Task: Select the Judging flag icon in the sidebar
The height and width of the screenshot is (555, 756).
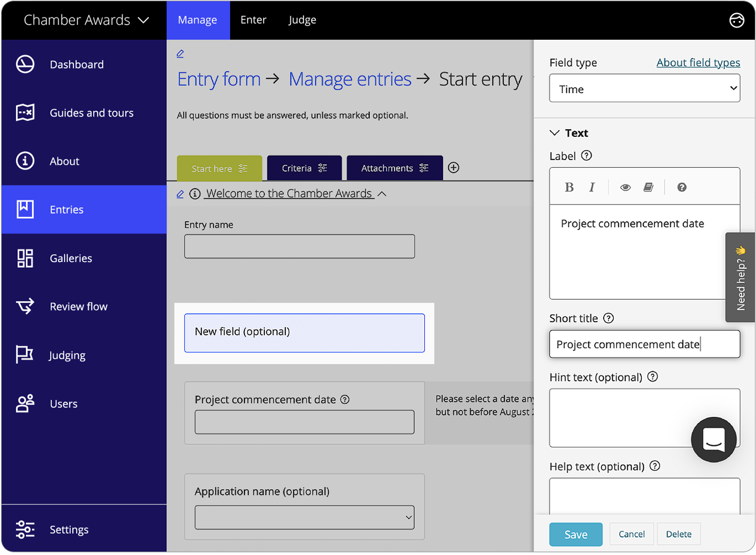Action: coord(25,355)
